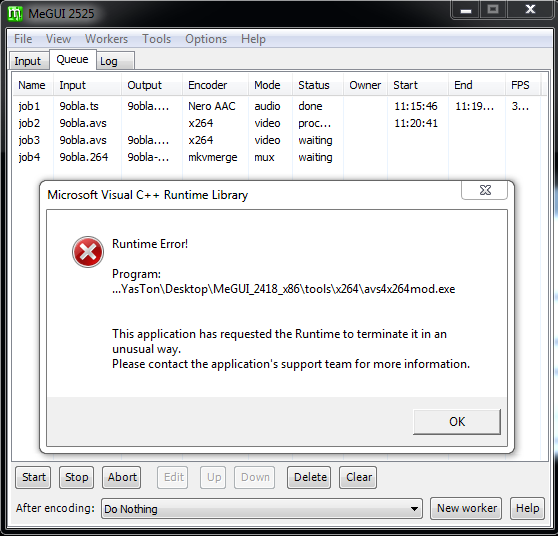Open the Tools menu
This screenshot has width=558, height=536.
157,39
